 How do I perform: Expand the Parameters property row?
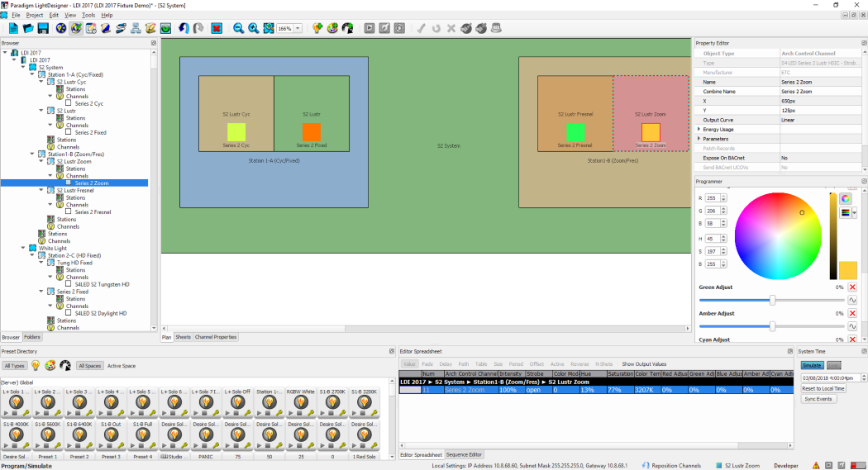pos(699,139)
